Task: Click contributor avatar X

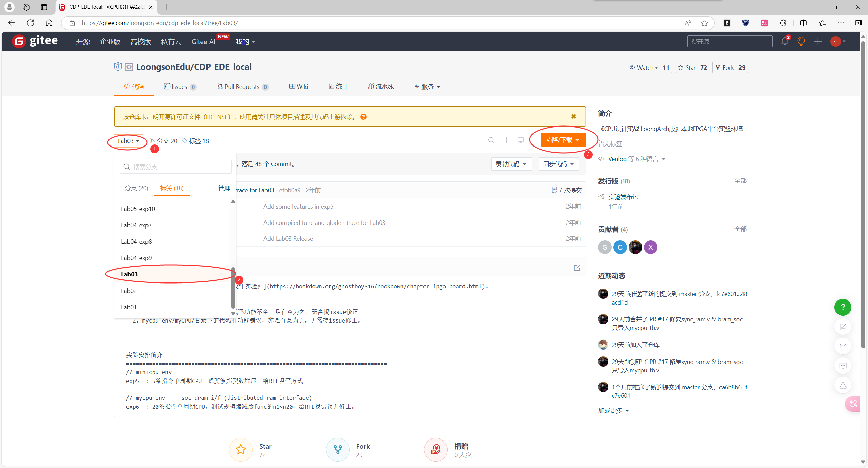Action: click(651, 247)
